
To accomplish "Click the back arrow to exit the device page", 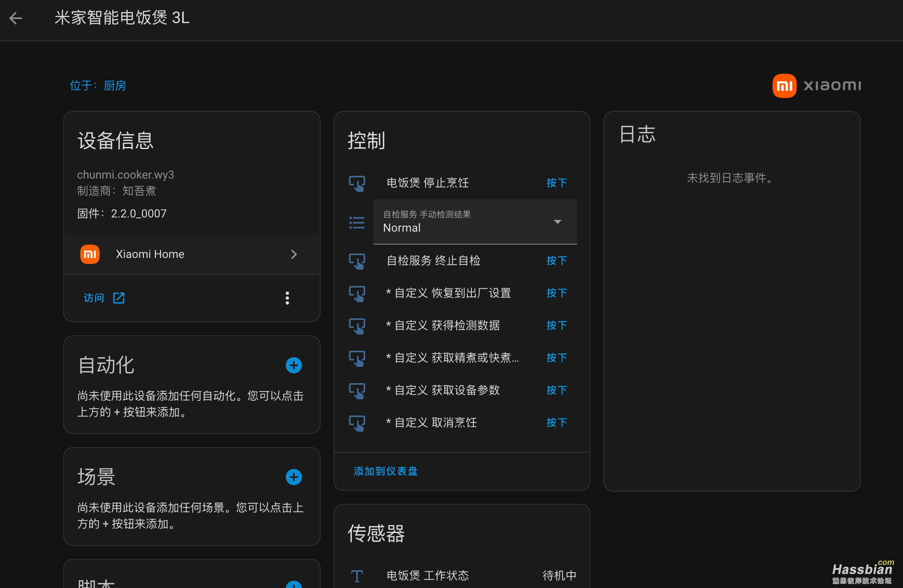I will [x=16, y=18].
